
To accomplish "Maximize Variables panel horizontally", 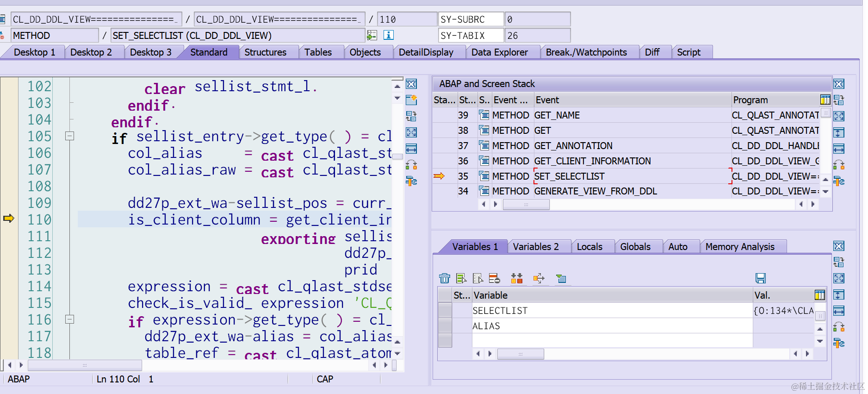I will [839, 311].
